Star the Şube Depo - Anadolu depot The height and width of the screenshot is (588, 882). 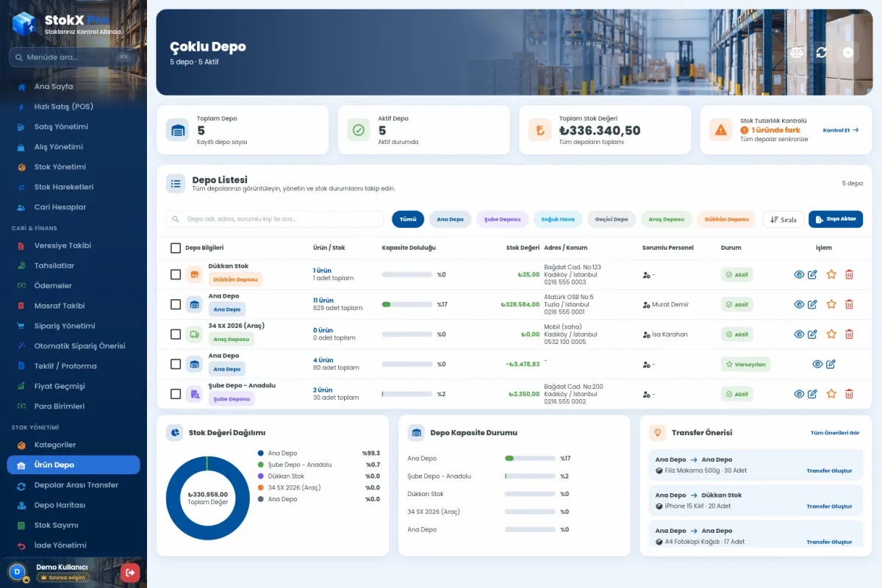click(831, 394)
